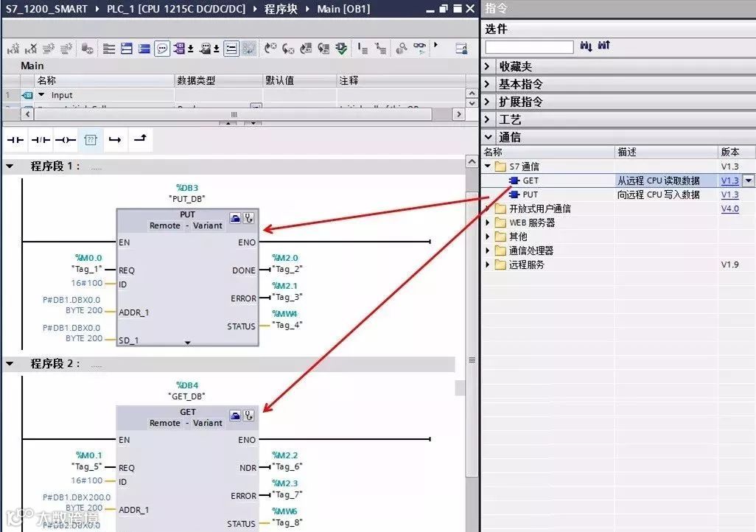Expand 工艺 instruction pane

[x=488, y=119]
